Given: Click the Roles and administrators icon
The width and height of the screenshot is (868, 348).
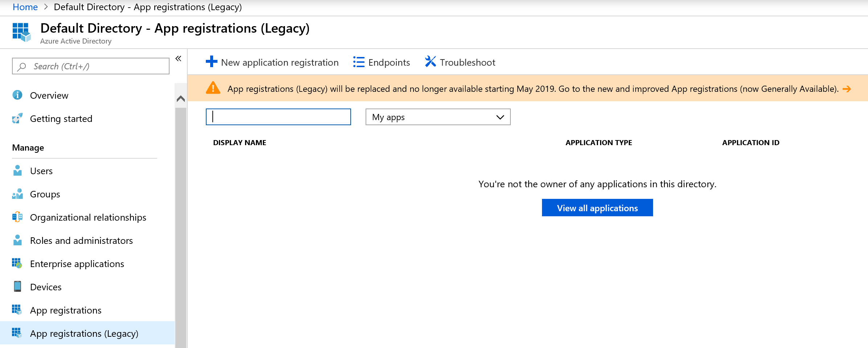Looking at the screenshot, I should click(17, 240).
